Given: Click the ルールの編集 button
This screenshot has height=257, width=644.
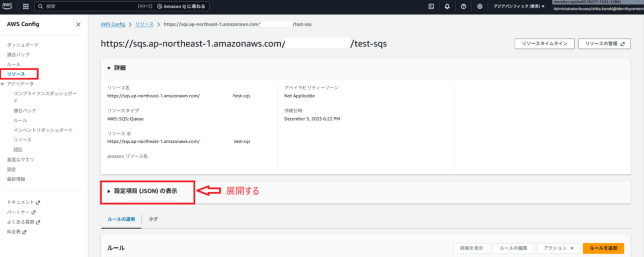Looking at the screenshot, I should (513, 248).
